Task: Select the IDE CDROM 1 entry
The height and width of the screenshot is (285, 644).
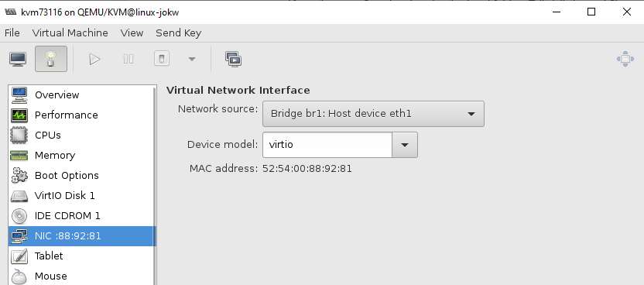Action: pyautogui.click(x=82, y=215)
